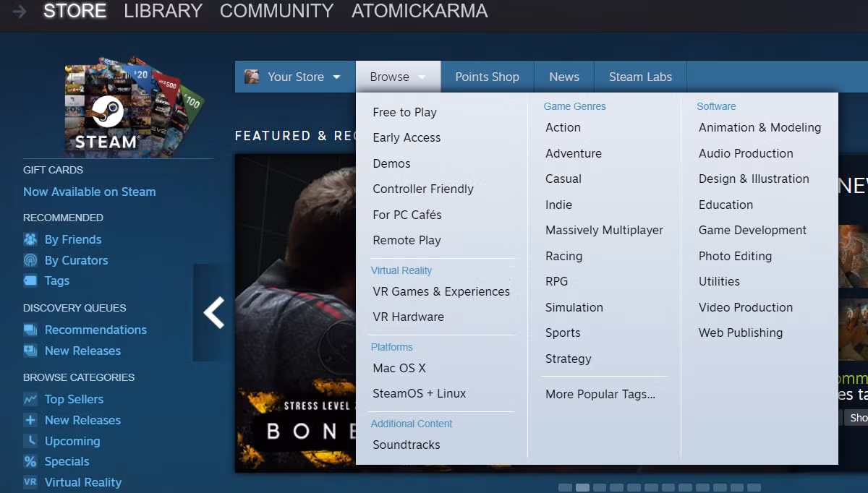868x493 pixels.
Task: Select the Racing genre
Action: [563, 256]
